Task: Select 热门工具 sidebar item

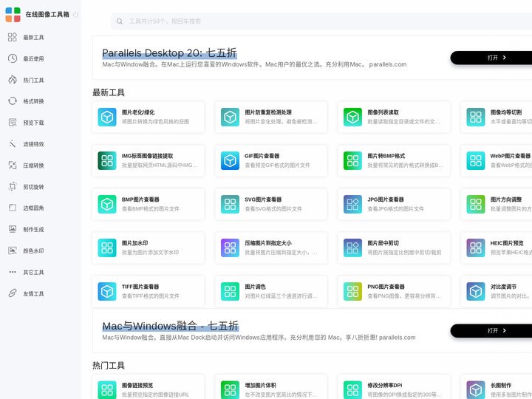Action: click(33, 80)
